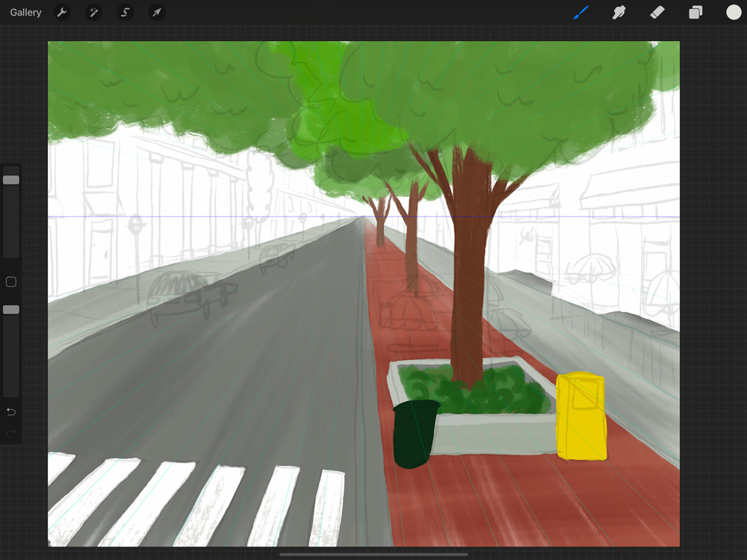Open the Adjustments magic wand menu
747x560 pixels.
[x=93, y=13]
